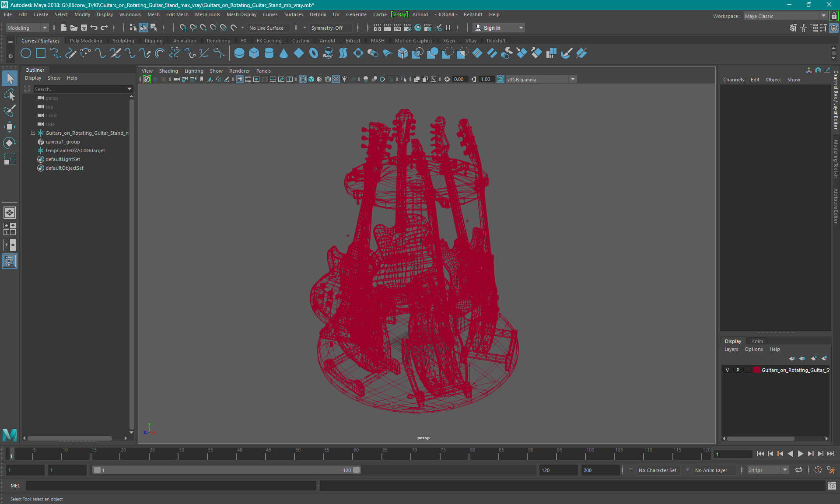Toggle wireframe shading display mode

(303, 79)
